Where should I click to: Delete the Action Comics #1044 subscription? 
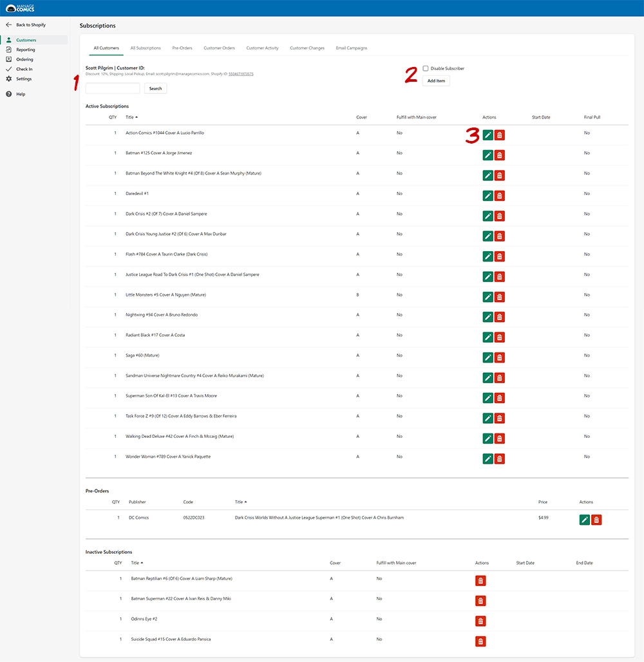500,135
